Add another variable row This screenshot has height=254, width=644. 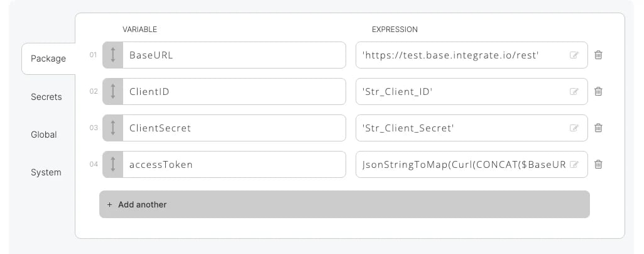click(344, 204)
